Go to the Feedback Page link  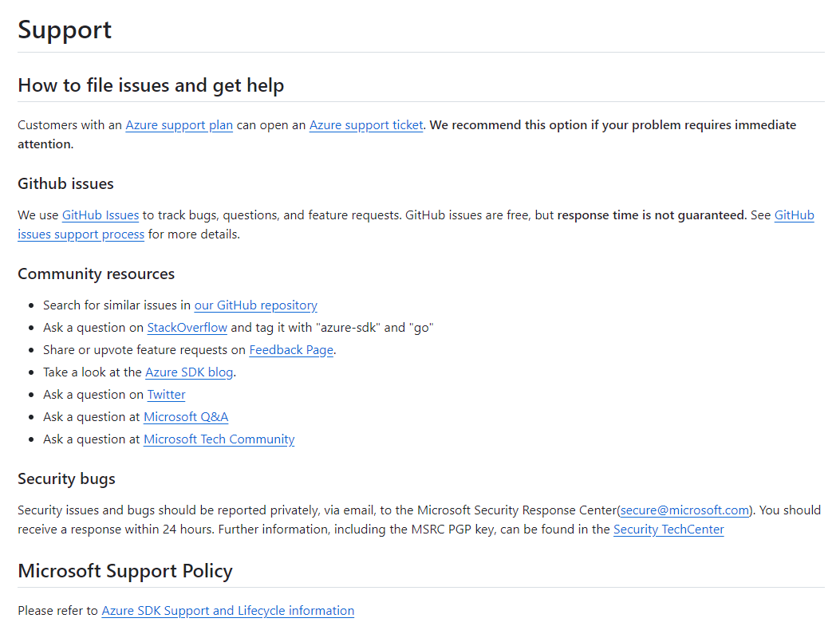[291, 350]
